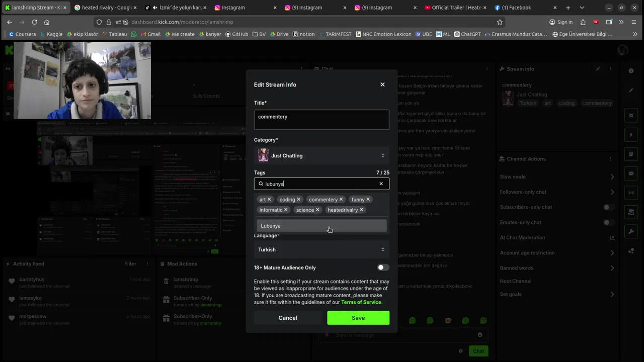Click barintyhus in the Activity Feed
644x362 pixels.
click(32, 280)
